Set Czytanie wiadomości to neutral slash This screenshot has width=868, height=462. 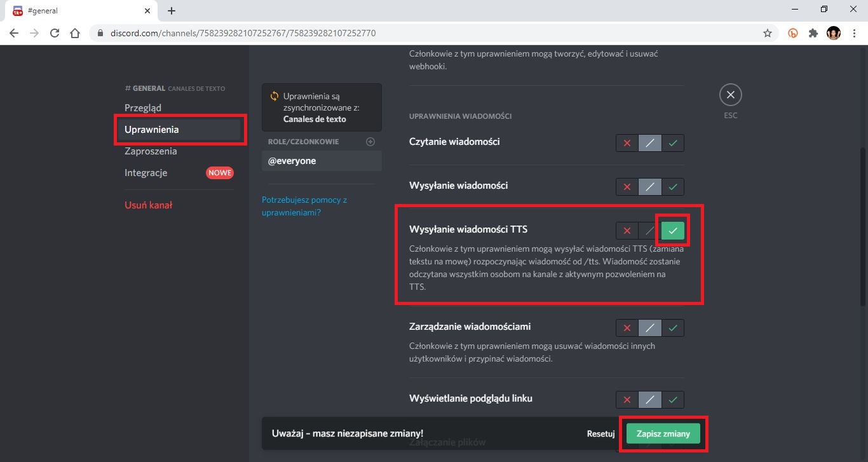(x=650, y=143)
